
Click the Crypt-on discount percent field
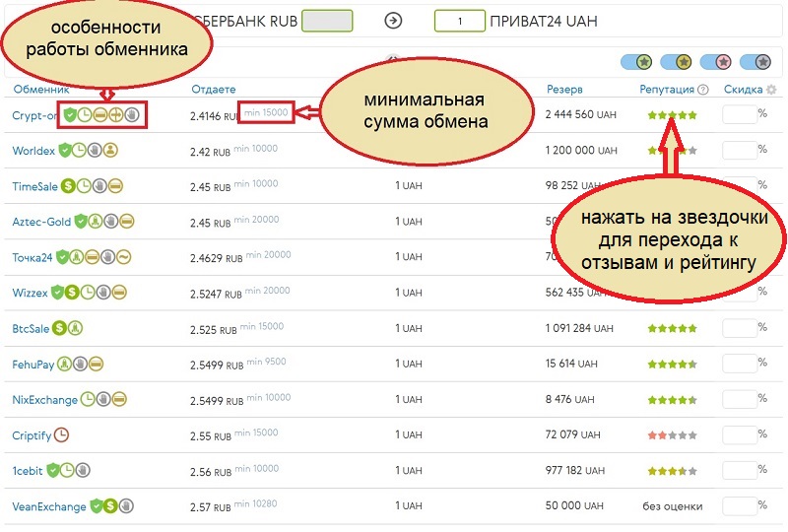pyautogui.click(x=740, y=114)
